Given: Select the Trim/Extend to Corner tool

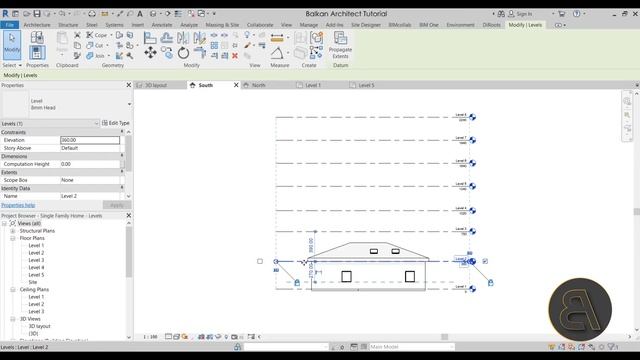Looking at the screenshot, I should coord(200,53).
